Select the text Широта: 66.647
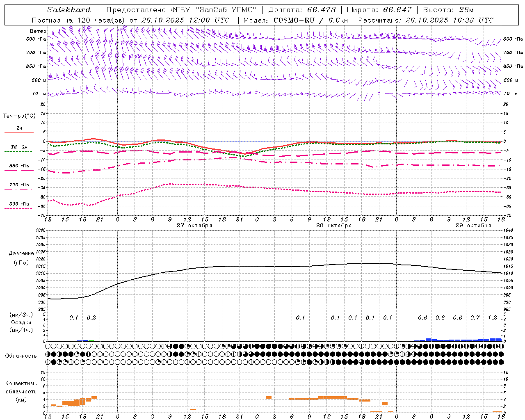Viewport: 525px width, 420px height. click(379, 10)
